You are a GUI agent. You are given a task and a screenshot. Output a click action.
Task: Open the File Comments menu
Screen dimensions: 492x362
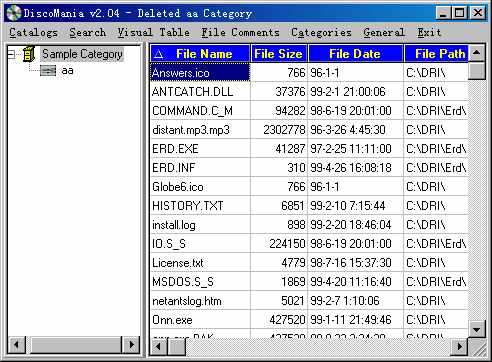click(240, 33)
